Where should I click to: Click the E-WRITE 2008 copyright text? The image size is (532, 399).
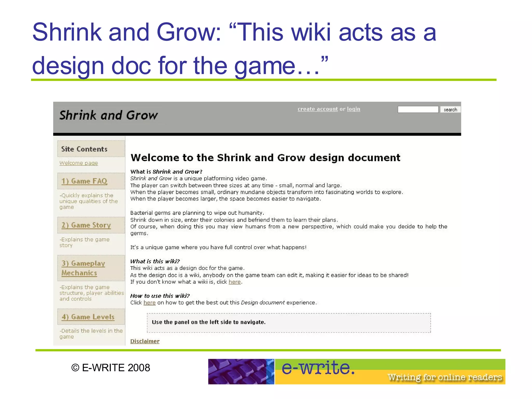coord(111,368)
